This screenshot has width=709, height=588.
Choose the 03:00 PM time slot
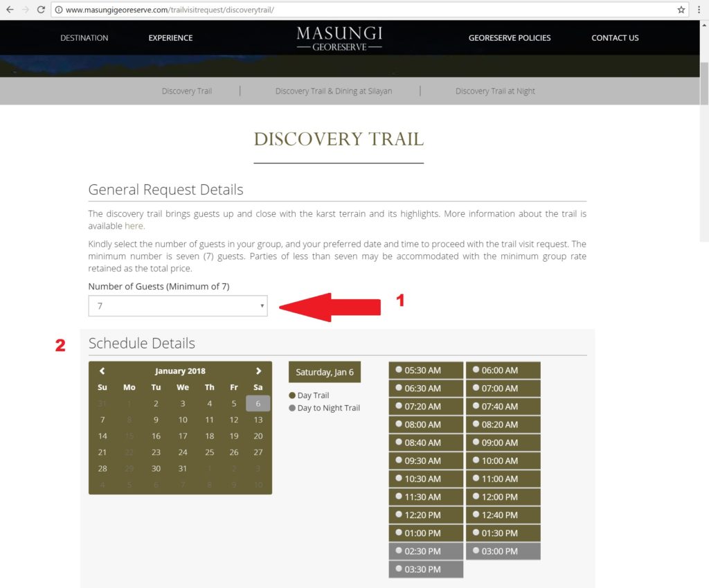pos(503,551)
